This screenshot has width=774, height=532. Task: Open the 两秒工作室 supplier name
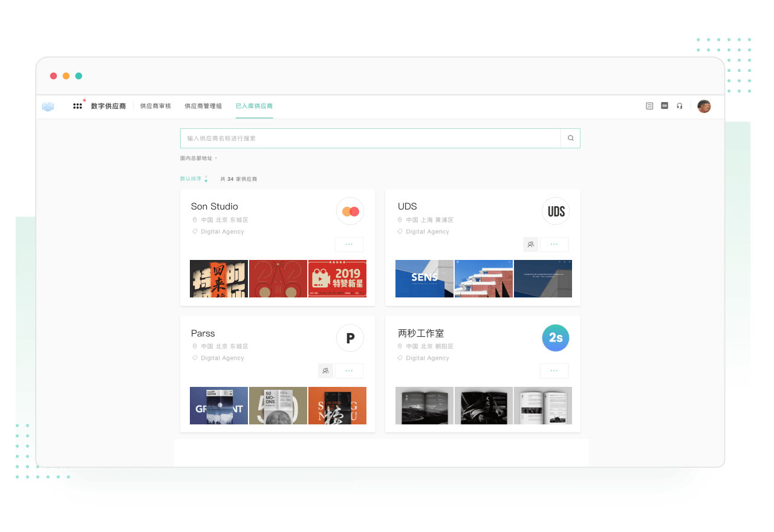click(421, 333)
